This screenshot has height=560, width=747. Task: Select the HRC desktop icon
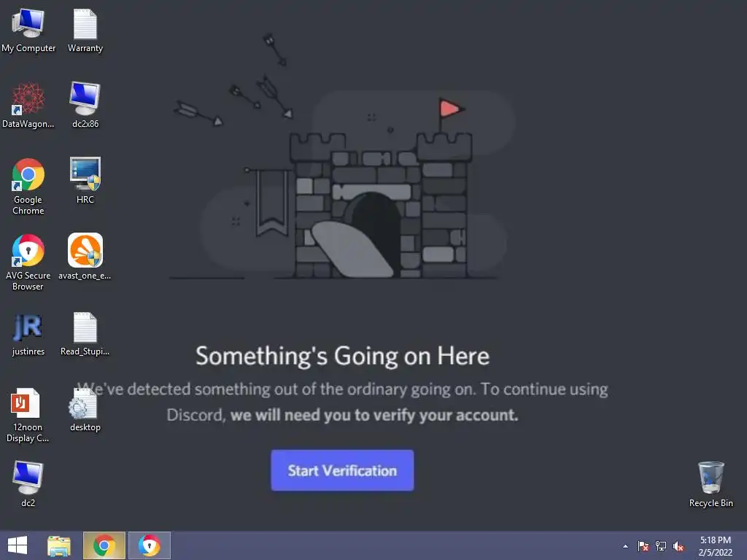[85, 181]
